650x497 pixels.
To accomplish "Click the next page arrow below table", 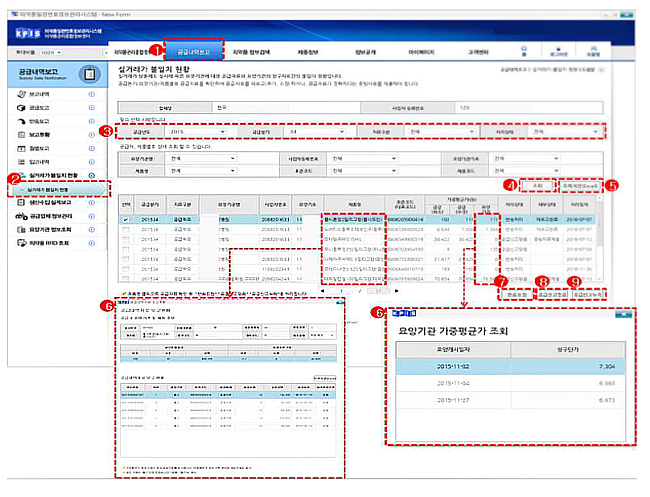I will pos(397,291).
